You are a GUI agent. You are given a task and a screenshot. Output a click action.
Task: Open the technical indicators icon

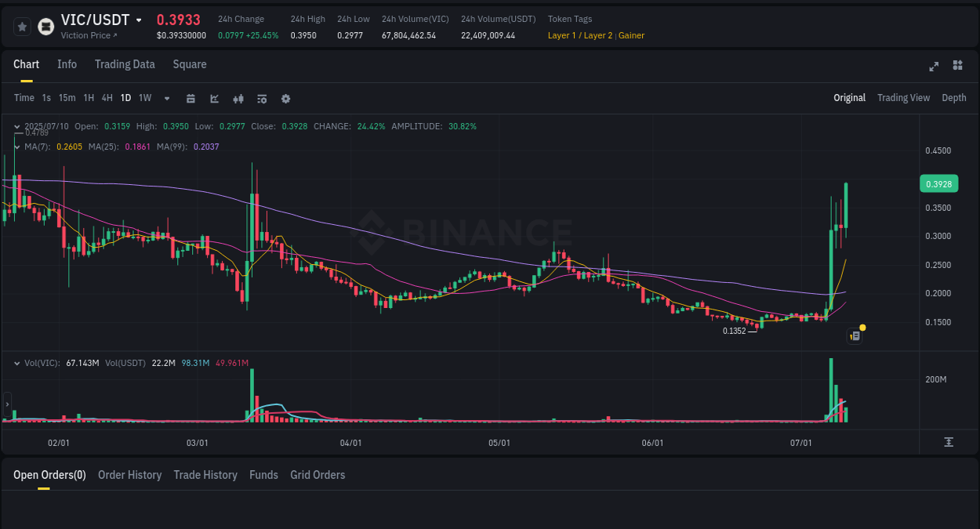pos(261,98)
